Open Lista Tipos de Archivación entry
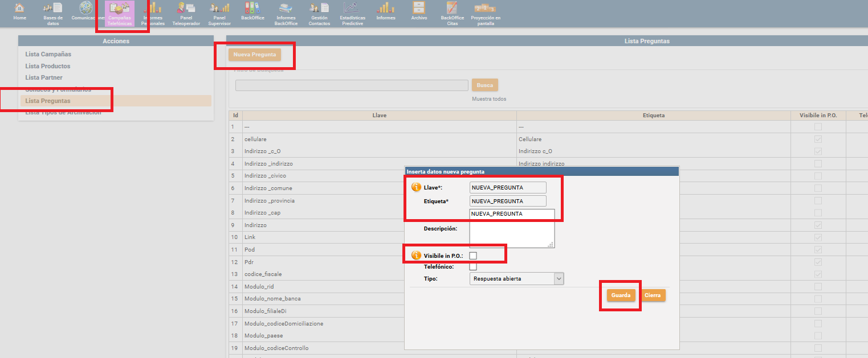The width and height of the screenshot is (868, 358). [x=63, y=112]
